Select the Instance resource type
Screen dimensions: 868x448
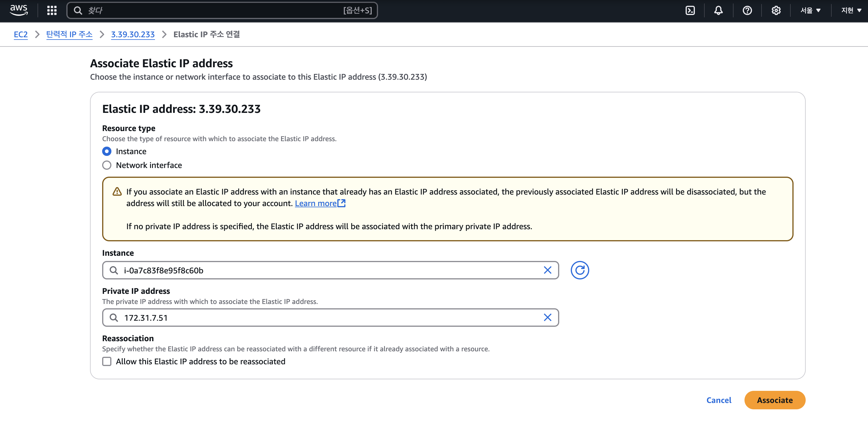pos(107,151)
